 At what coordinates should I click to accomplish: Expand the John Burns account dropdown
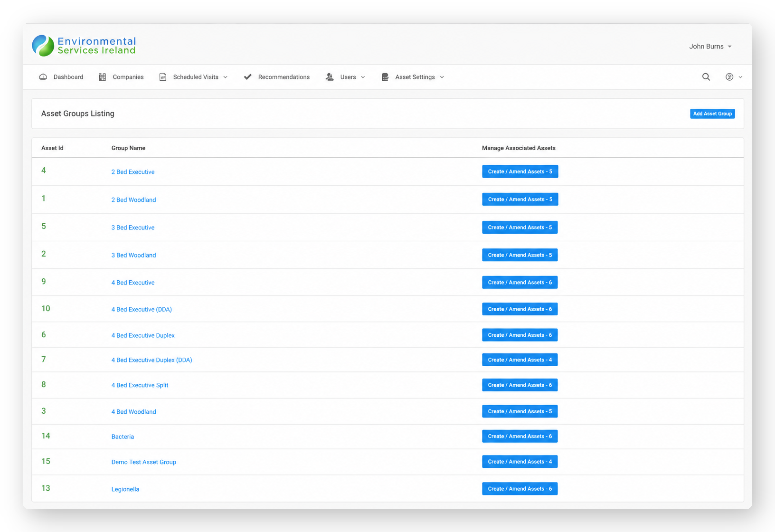710,47
